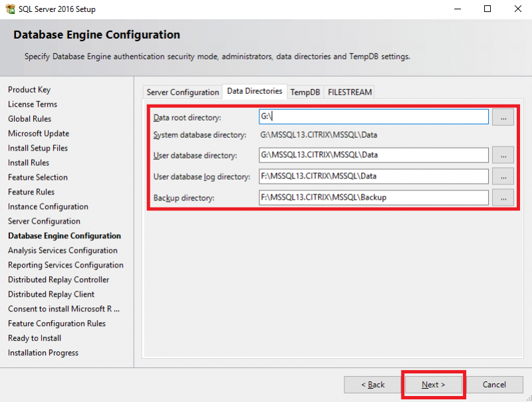Click the Next button
The height and width of the screenshot is (402, 532).
click(x=433, y=384)
